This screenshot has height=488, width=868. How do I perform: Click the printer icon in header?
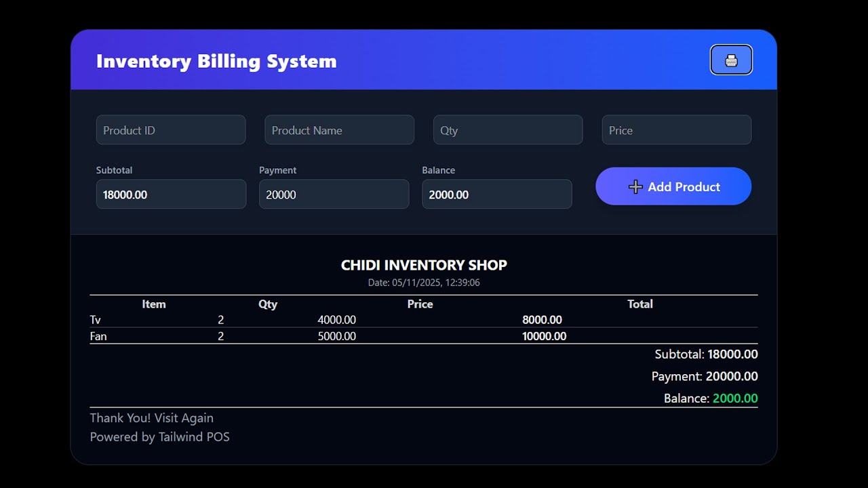pos(731,60)
